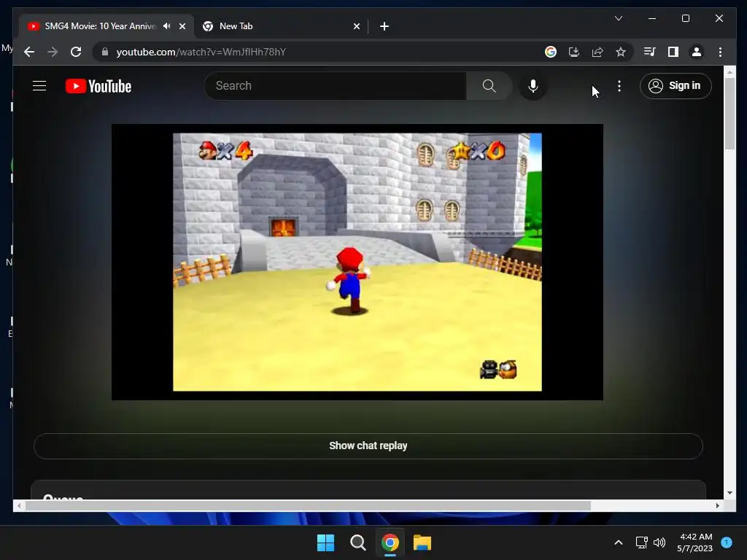Viewport: 747px width, 560px height.
Task: Open the tab search chevron
Action: [x=619, y=18]
